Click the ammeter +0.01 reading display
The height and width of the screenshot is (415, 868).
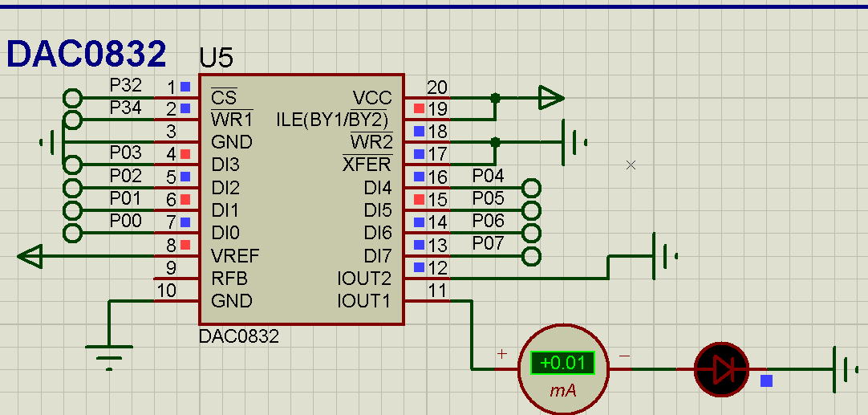point(562,363)
